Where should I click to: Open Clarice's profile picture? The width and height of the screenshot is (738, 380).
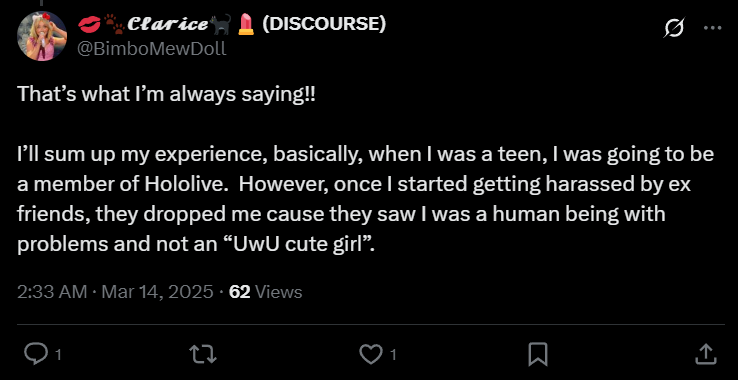pyautogui.click(x=41, y=36)
